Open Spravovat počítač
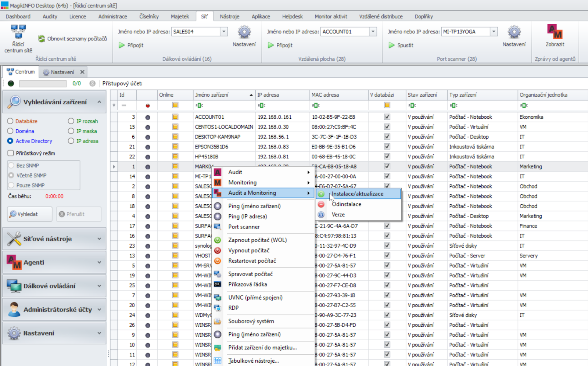 point(263,274)
